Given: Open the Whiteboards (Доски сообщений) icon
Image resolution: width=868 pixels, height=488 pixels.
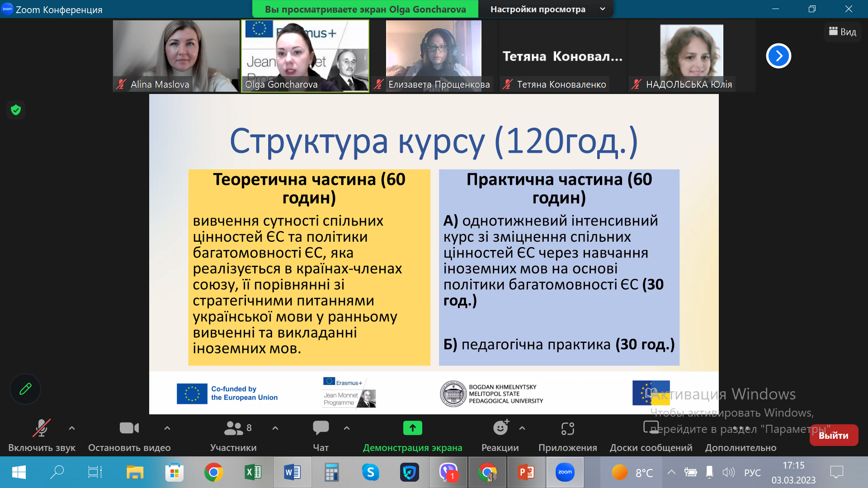Looking at the screenshot, I should point(651,427).
